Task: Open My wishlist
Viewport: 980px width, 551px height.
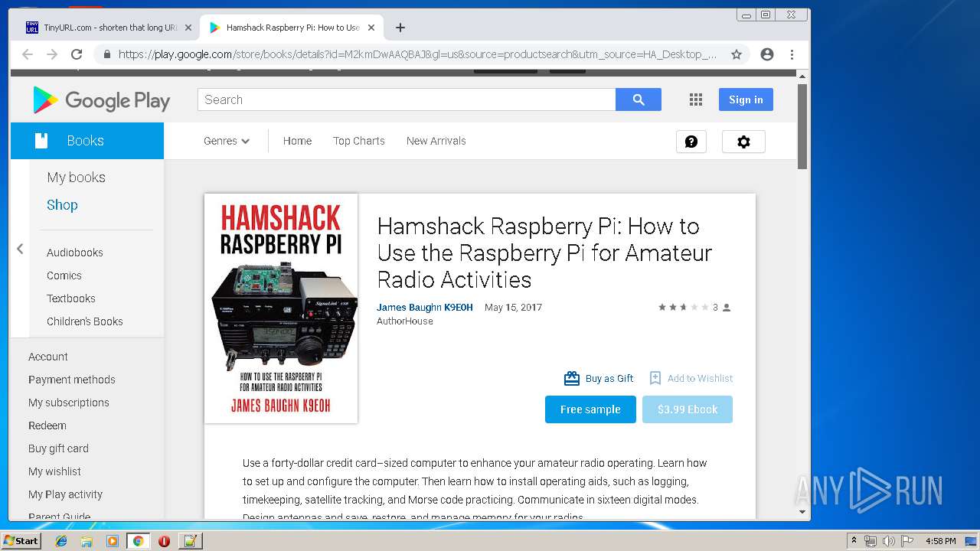Action: 54,471
